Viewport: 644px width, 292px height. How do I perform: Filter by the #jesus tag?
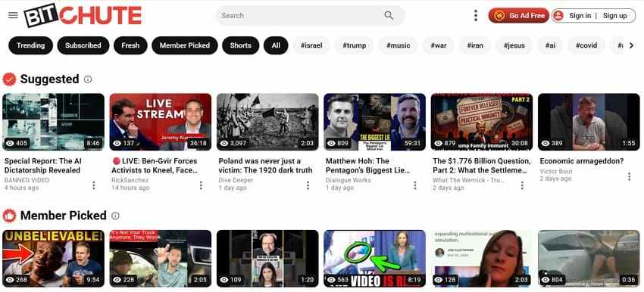coord(514,45)
